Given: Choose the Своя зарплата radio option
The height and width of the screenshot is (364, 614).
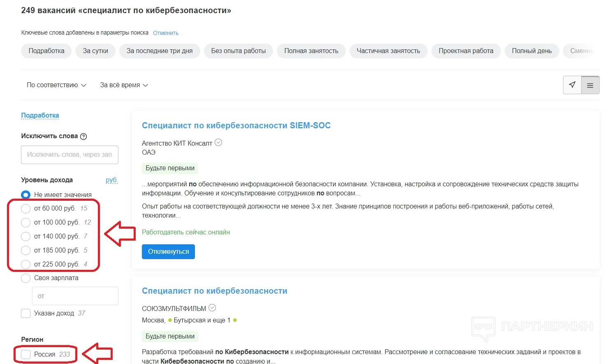Looking at the screenshot, I should pyautogui.click(x=26, y=278).
